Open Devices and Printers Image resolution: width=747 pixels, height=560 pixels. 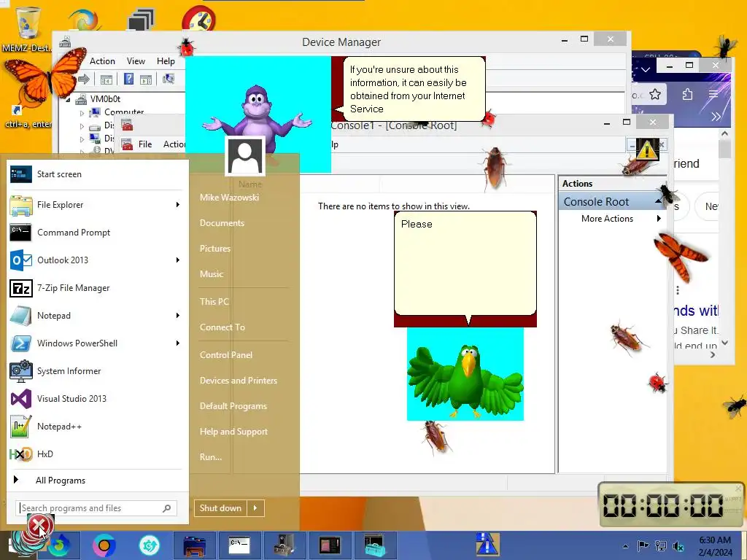click(x=239, y=381)
